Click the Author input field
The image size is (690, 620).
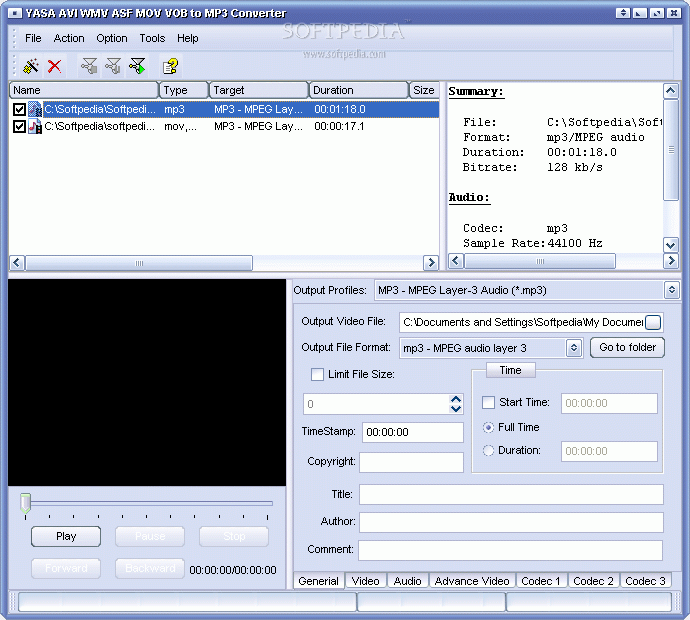click(511, 522)
